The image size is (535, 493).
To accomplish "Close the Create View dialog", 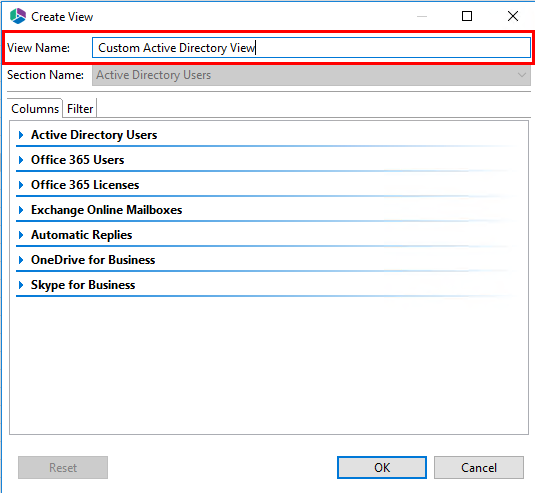I will [512, 16].
